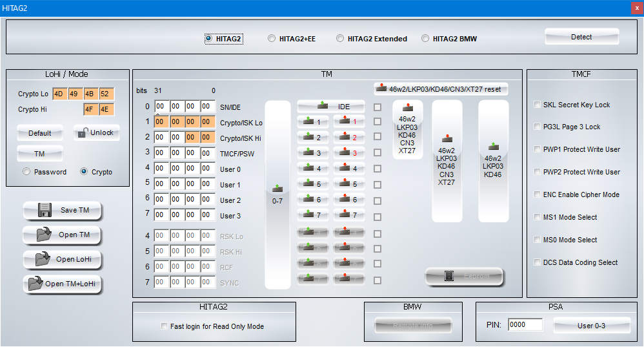Click the PSA User 0-3 button

coord(592,326)
